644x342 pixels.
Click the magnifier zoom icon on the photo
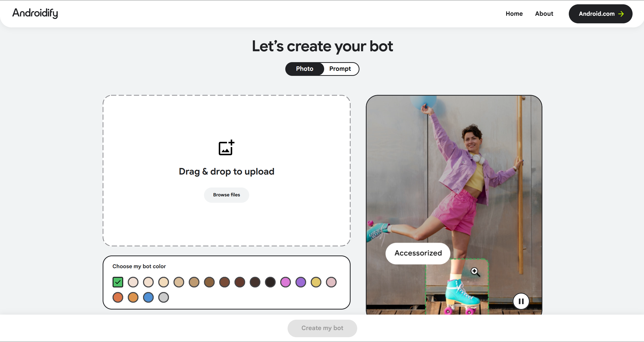[x=475, y=272]
